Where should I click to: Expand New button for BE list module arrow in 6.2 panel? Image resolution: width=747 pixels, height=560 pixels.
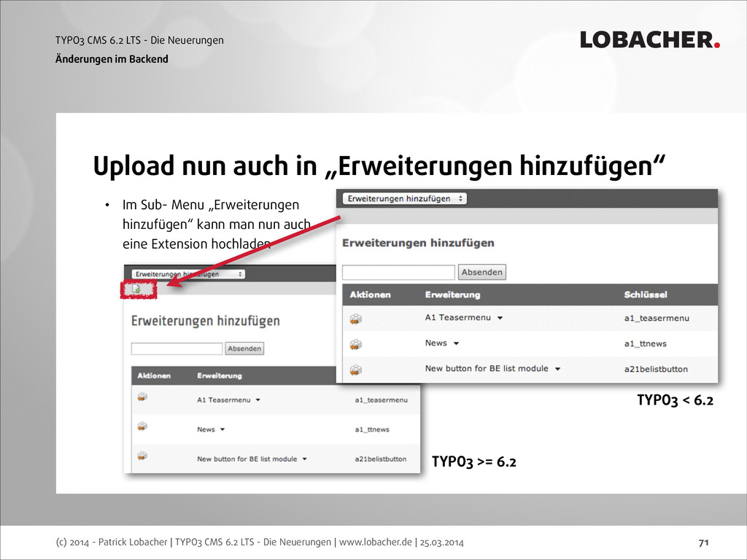304,459
